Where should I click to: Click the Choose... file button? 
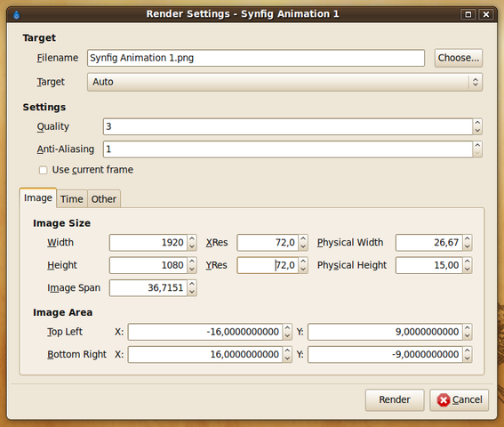[x=459, y=58]
